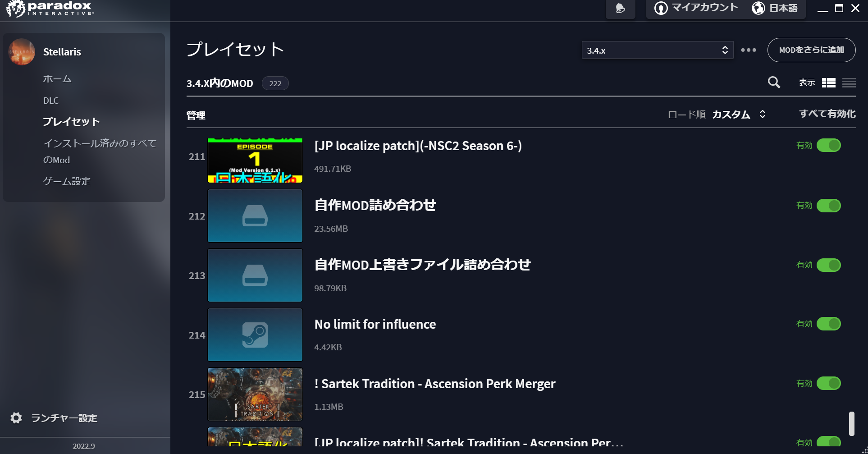
Task: Click 管理 manage label
Action: pyautogui.click(x=196, y=115)
